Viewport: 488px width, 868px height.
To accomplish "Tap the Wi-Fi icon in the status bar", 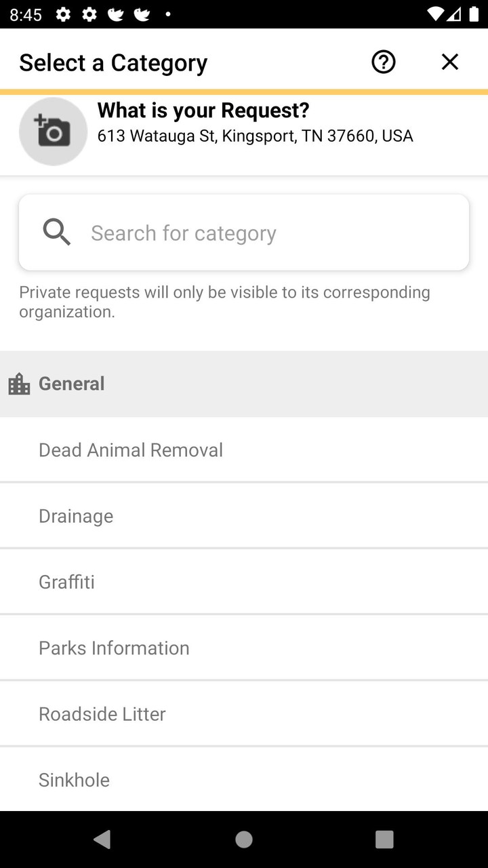I will (x=434, y=14).
